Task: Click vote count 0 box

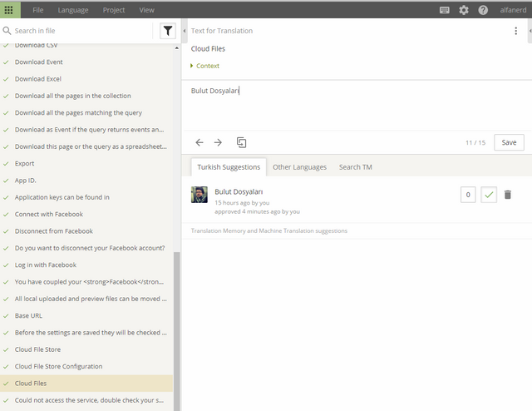Action: pyautogui.click(x=468, y=195)
